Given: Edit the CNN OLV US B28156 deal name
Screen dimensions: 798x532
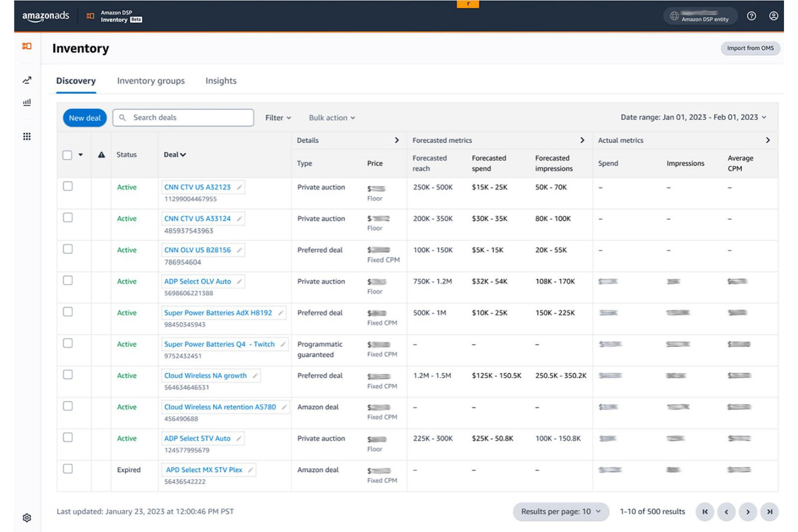Looking at the screenshot, I should click(x=239, y=250).
